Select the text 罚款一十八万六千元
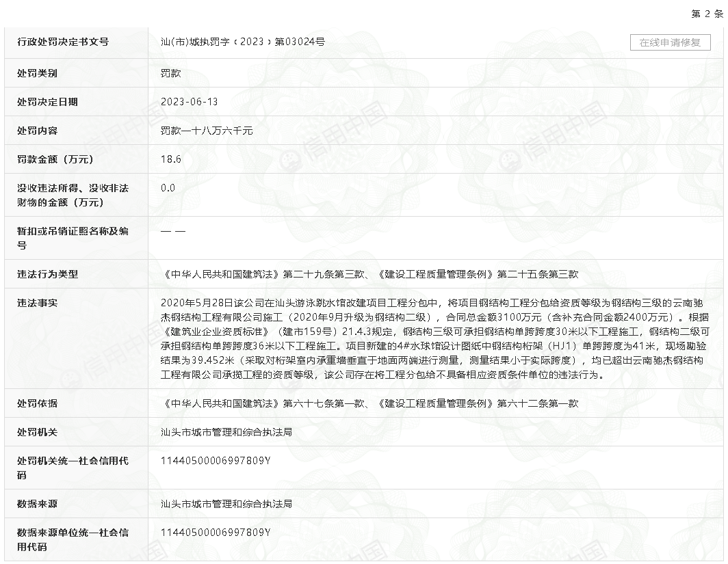 207,131
